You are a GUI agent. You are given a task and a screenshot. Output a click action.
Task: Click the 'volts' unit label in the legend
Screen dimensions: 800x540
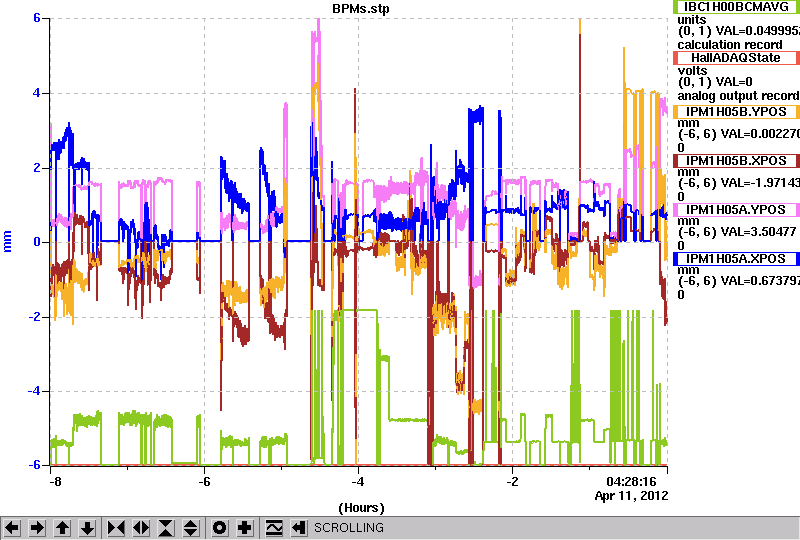692,70
